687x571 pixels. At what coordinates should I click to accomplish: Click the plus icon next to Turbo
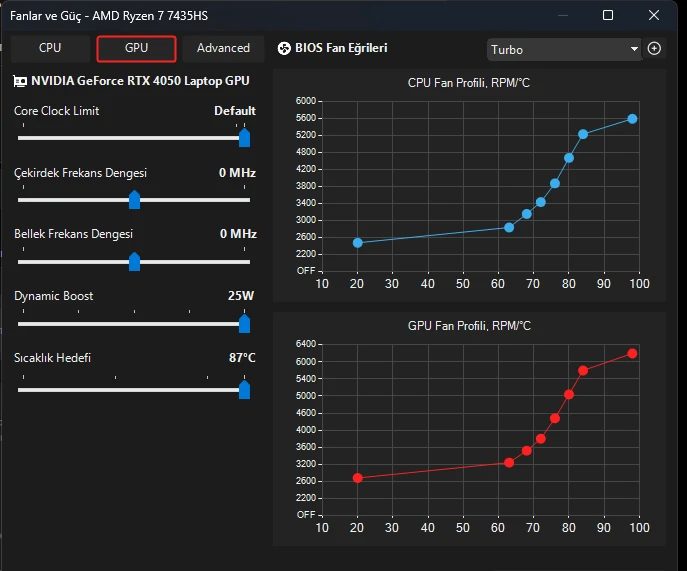[654, 49]
